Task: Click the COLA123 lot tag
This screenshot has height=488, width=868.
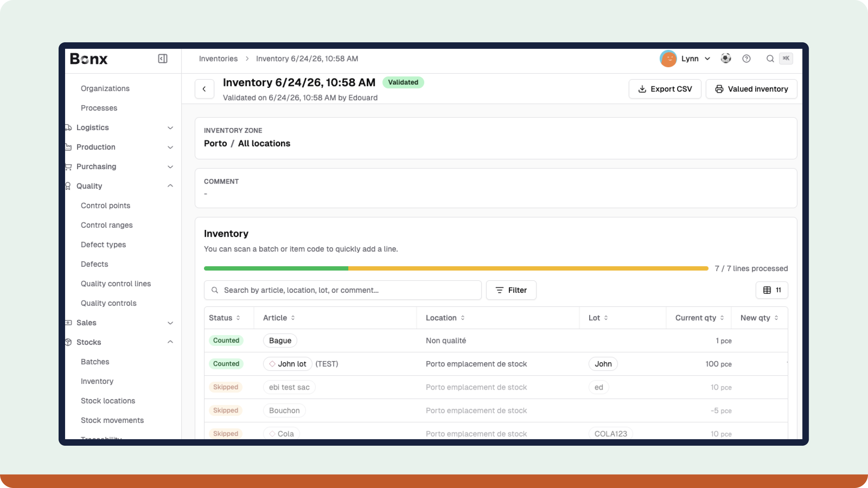Action: (x=611, y=433)
